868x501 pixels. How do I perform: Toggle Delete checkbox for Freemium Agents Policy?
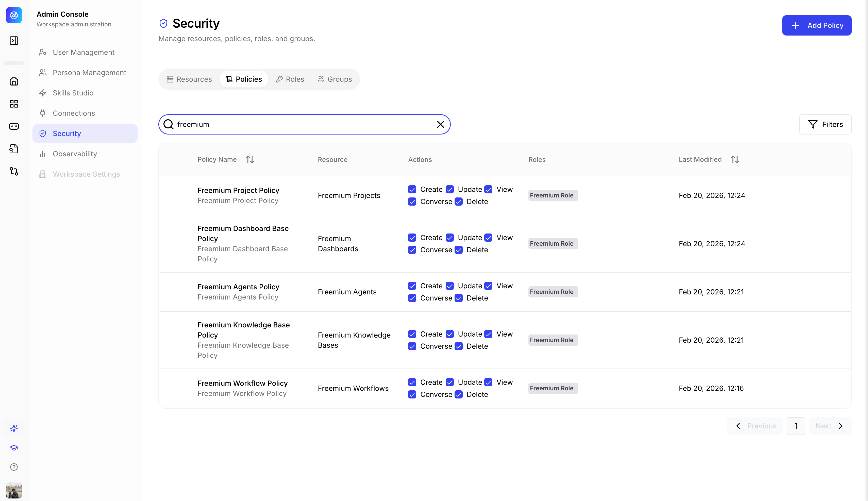point(459,298)
